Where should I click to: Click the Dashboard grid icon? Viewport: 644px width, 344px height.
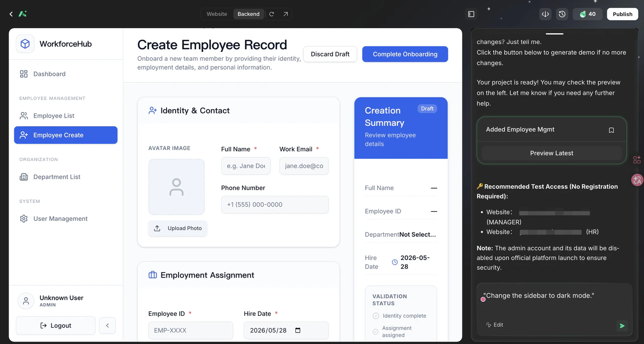pyautogui.click(x=24, y=74)
